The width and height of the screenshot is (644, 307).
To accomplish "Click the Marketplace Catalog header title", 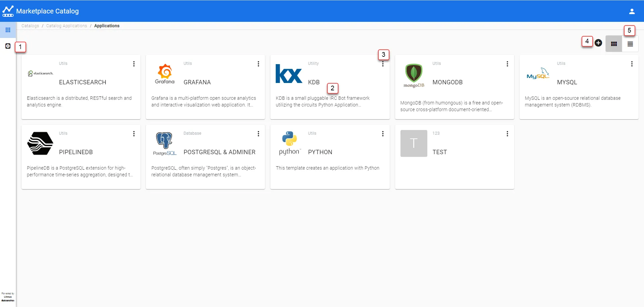I will (47, 11).
